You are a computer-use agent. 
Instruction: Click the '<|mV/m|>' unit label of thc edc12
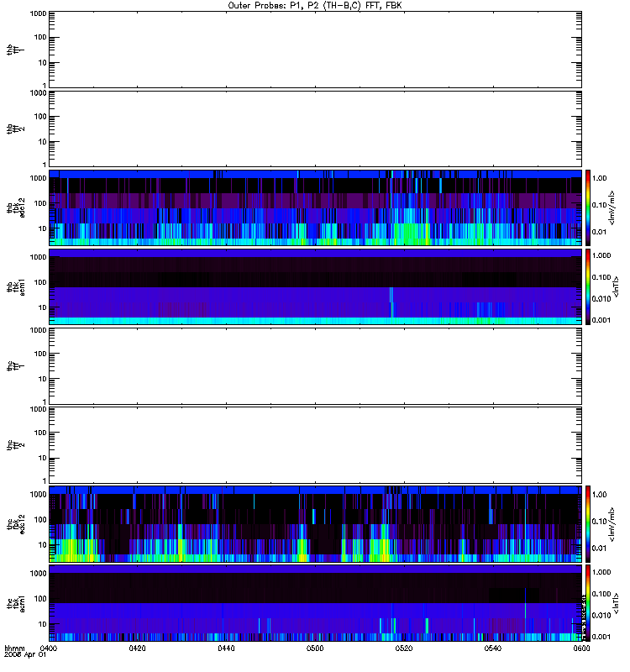click(612, 524)
